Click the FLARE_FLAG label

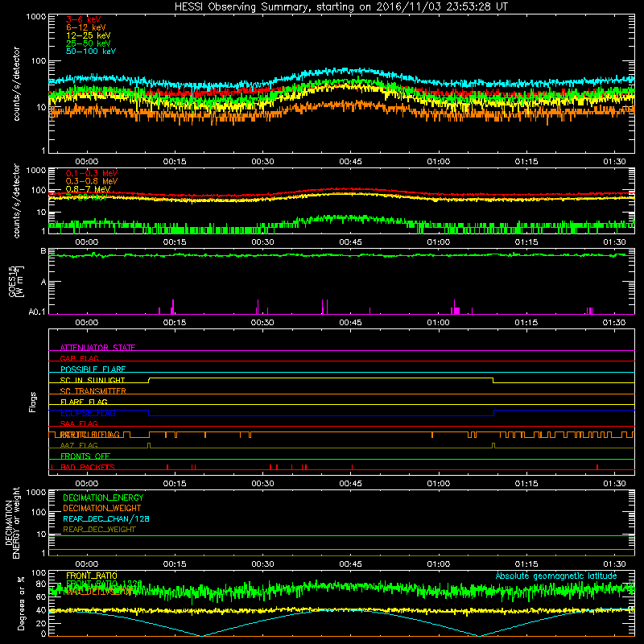tap(84, 402)
